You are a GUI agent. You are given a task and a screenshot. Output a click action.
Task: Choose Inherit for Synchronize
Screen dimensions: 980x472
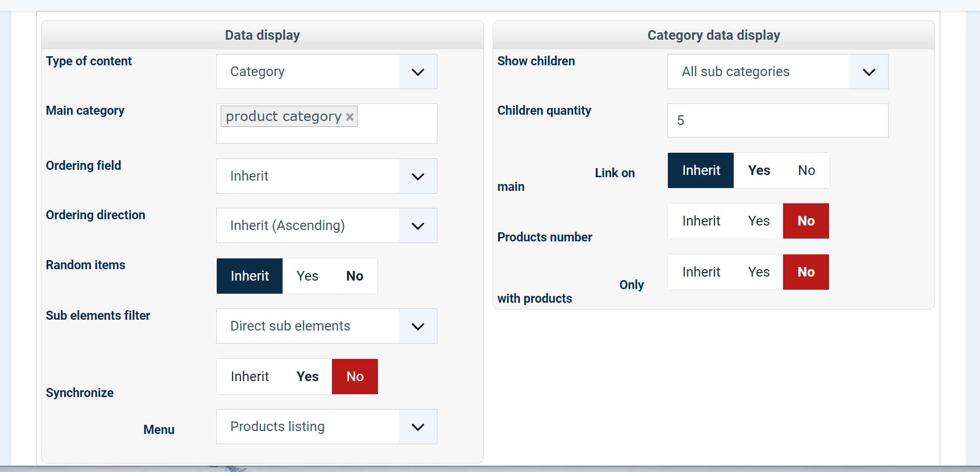[250, 377]
